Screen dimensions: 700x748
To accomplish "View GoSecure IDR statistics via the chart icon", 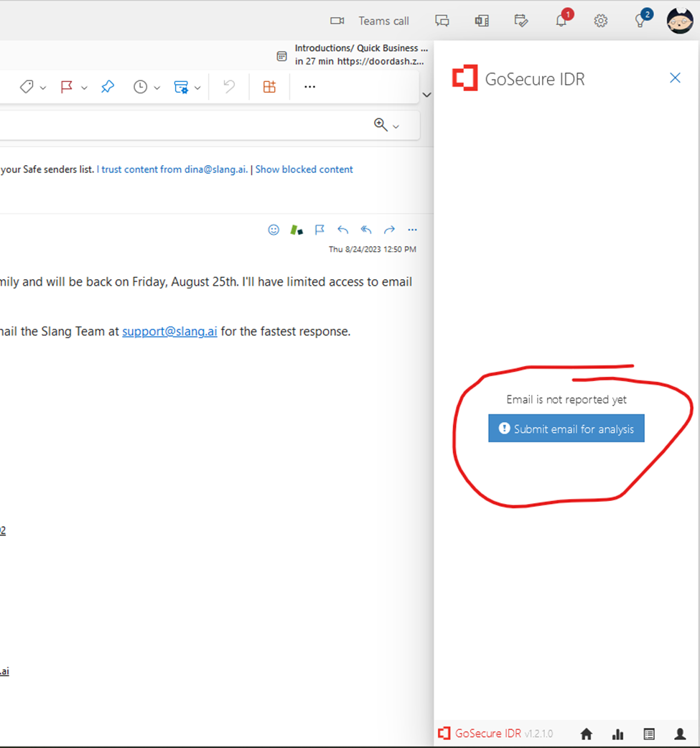I will click(617, 734).
